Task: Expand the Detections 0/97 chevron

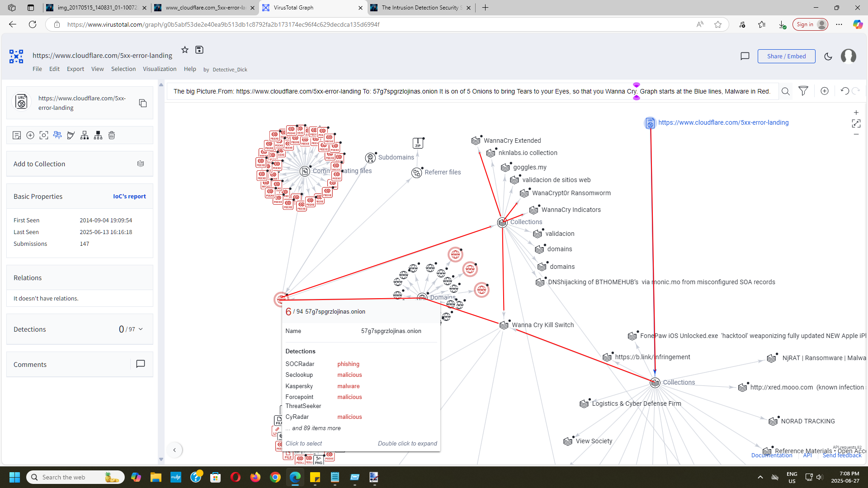Action: 141,329
